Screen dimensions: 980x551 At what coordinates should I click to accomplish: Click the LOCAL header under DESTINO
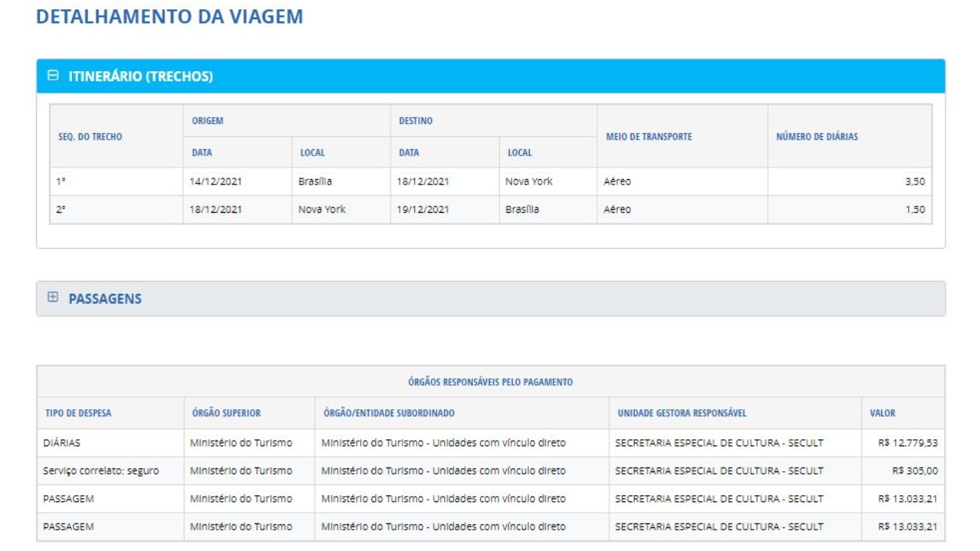(520, 152)
